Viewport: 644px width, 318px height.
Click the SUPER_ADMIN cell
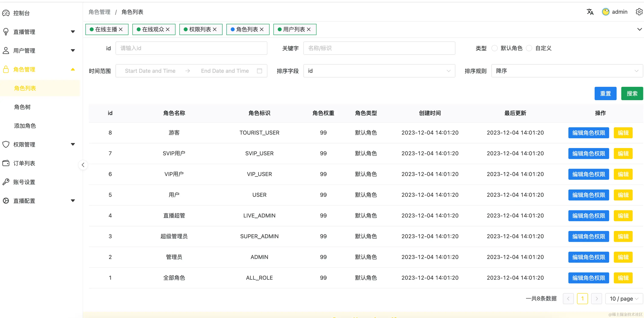(259, 236)
